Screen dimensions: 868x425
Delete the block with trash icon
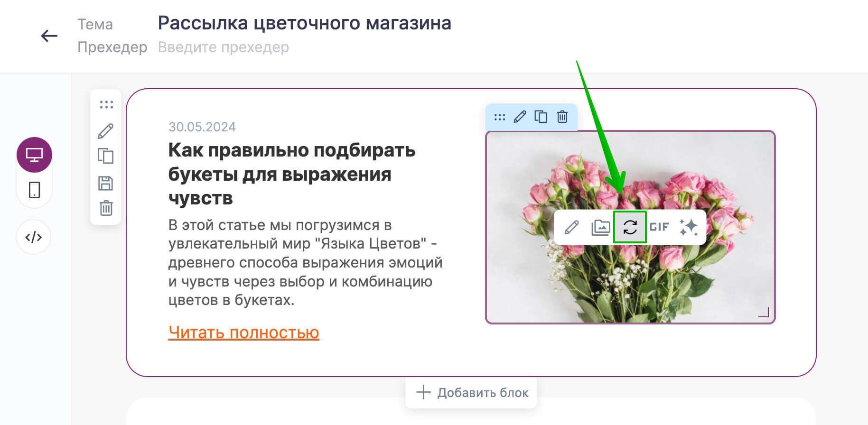coord(106,208)
